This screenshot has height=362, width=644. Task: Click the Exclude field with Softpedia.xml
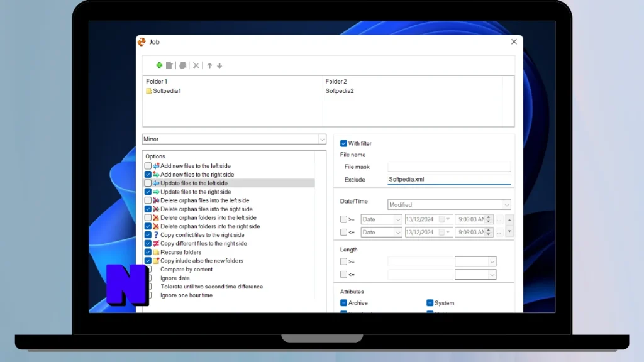[449, 179]
